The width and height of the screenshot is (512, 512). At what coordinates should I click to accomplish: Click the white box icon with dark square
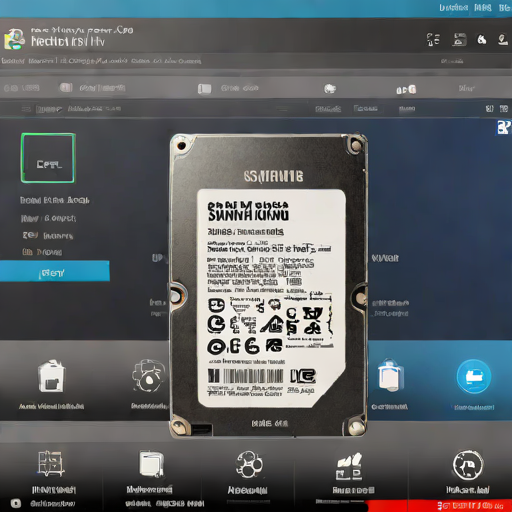pos(51,376)
